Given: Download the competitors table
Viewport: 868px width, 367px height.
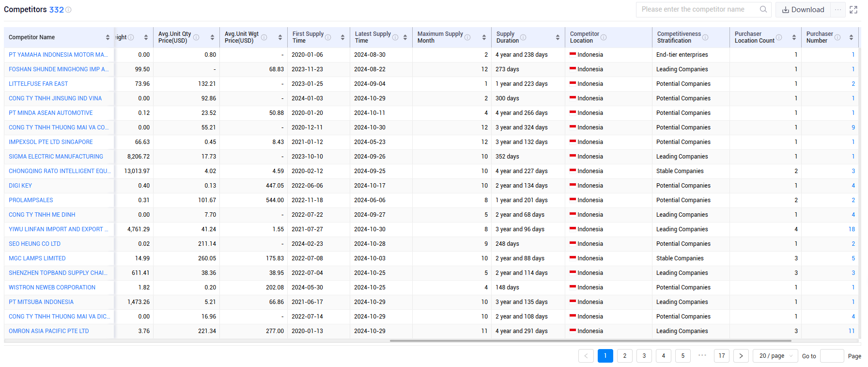Looking at the screenshot, I should [x=803, y=10].
